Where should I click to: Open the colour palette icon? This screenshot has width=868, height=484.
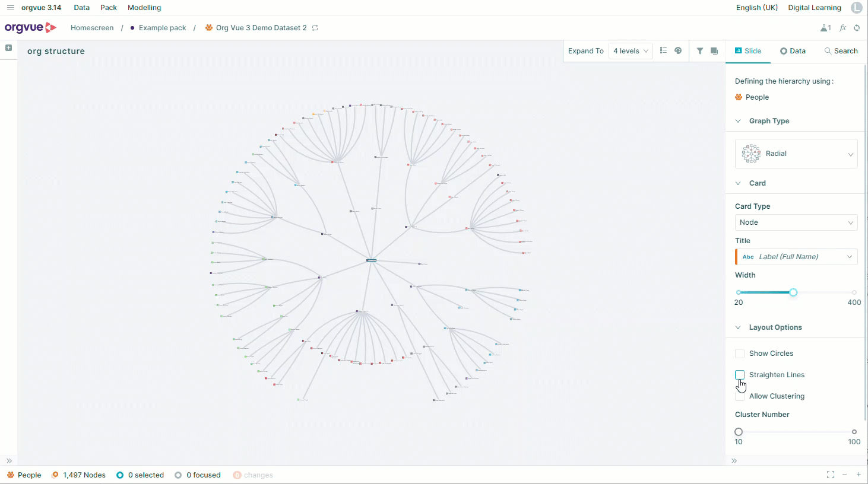pyautogui.click(x=678, y=51)
